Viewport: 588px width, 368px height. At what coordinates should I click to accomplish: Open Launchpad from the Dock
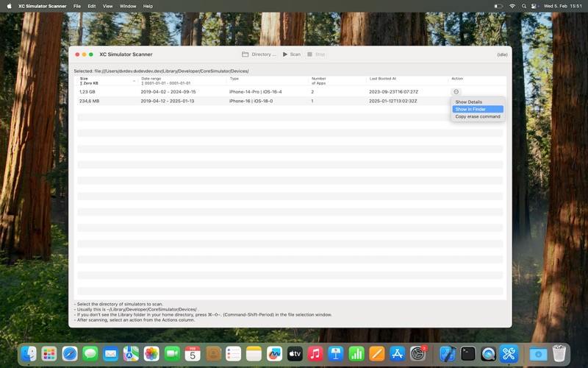coord(49,354)
